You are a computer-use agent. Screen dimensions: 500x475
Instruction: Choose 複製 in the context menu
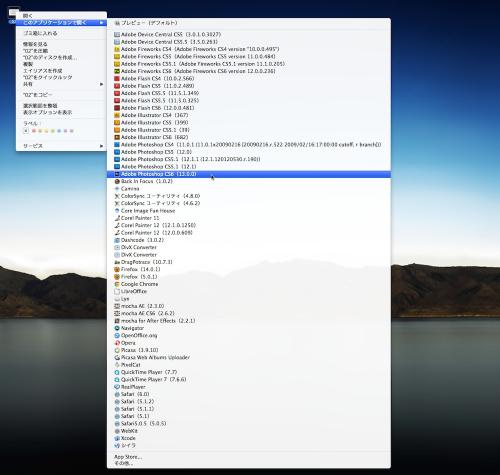pyautogui.click(x=61, y=64)
